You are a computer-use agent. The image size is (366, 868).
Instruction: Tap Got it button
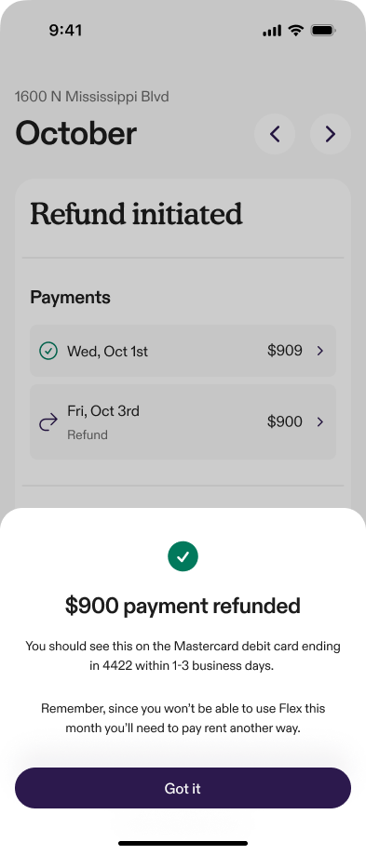click(183, 788)
